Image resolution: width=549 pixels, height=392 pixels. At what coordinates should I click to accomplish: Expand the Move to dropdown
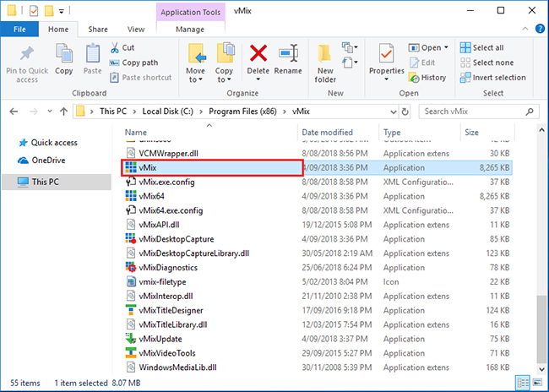[196, 80]
